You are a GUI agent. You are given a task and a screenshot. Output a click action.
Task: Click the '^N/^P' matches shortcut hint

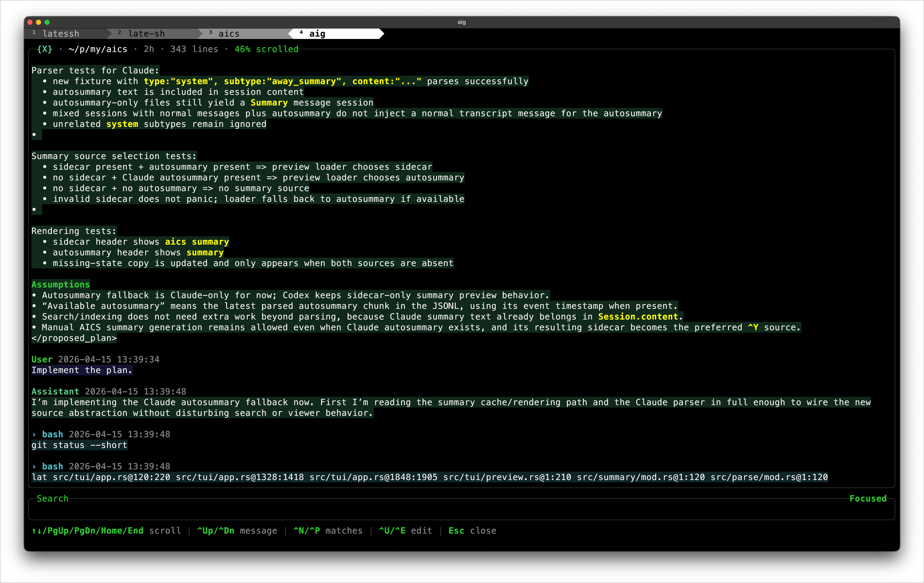[x=307, y=531]
